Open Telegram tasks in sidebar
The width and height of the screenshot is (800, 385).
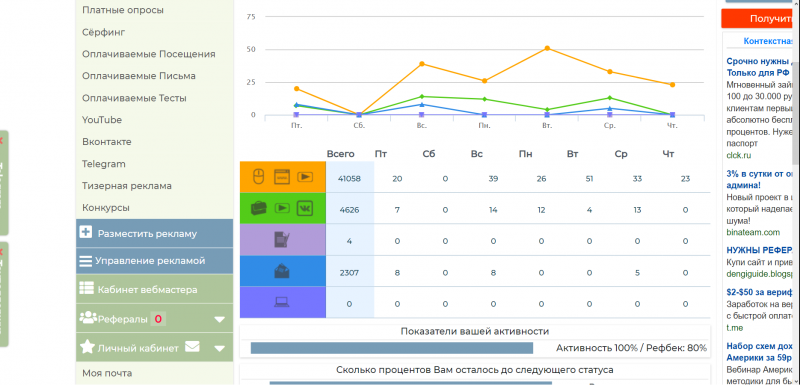[x=104, y=164]
